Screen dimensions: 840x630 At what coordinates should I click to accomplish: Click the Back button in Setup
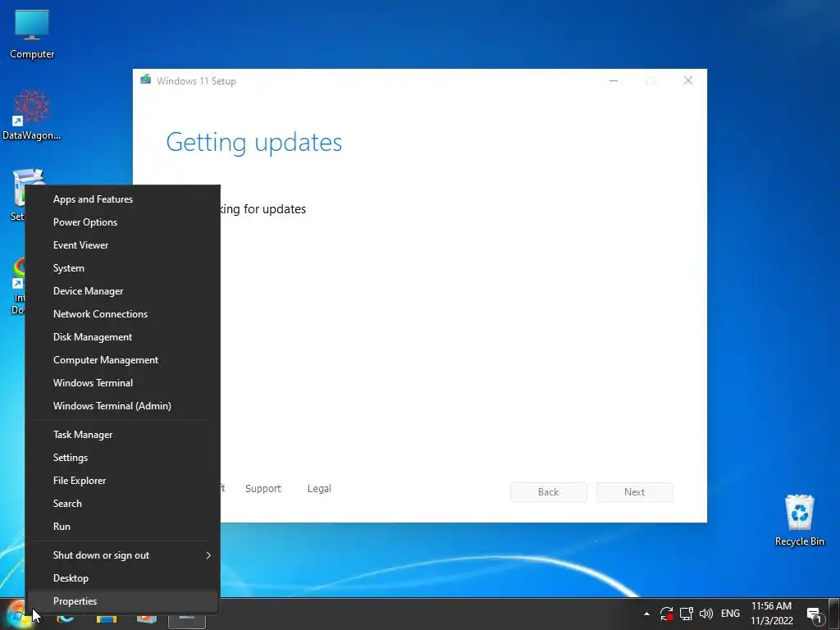tap(549, 492)
